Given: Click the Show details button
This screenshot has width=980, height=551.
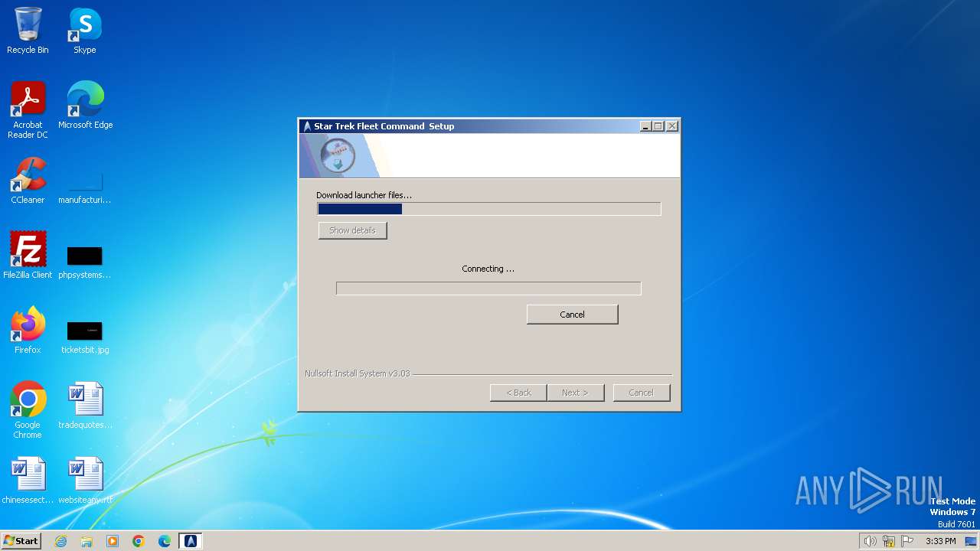Looking at the screenshot, I should [x=352, y=230].
